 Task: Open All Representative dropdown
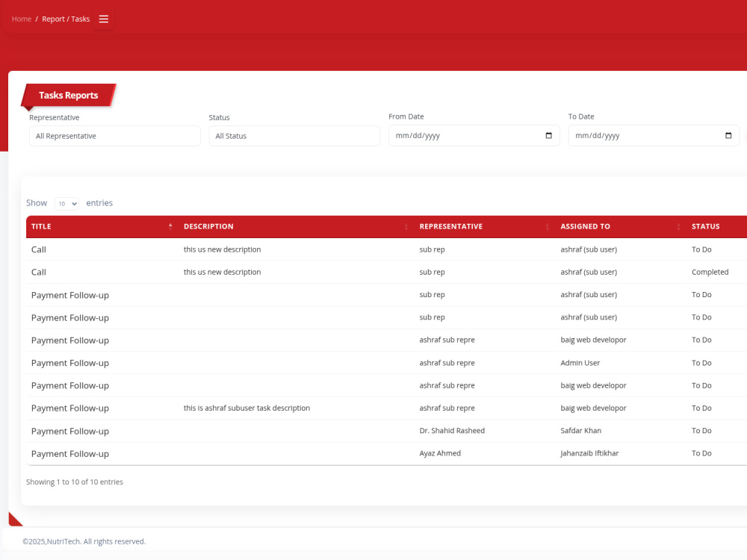115,136
